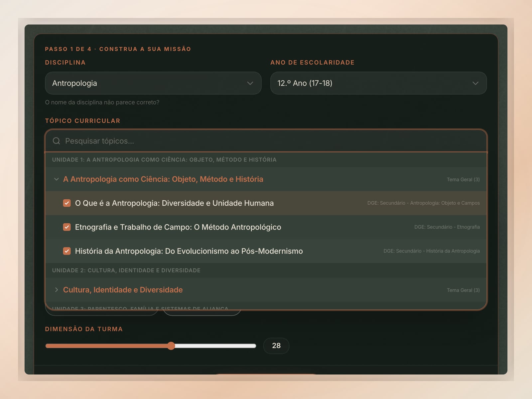
Task: Click the unfilled portion of class size slider
Action: 215,346
